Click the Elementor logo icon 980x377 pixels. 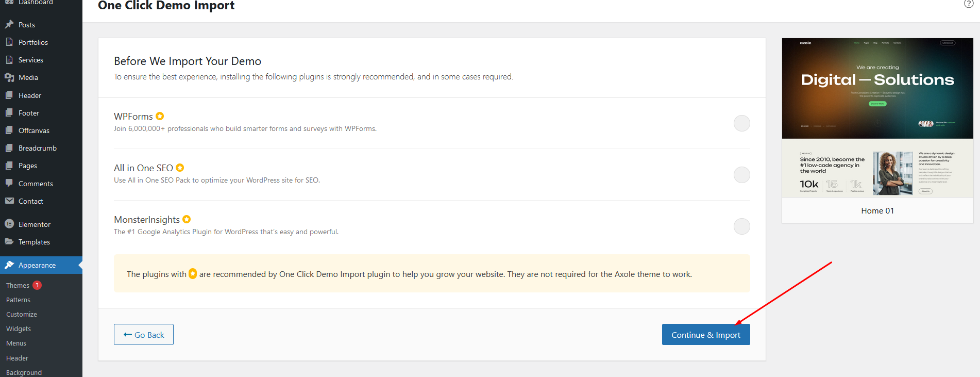click(9, 224)
